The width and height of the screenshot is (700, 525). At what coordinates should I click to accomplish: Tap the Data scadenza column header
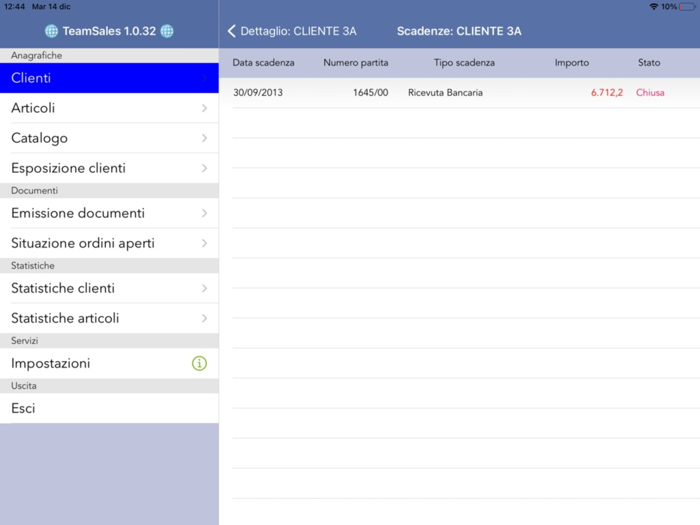(263, 62)
